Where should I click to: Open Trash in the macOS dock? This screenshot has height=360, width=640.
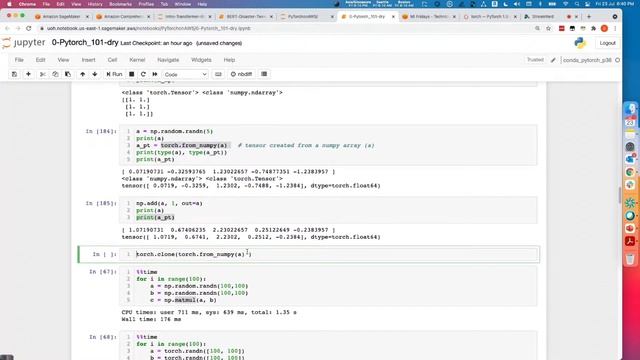(x=630, y=259)
